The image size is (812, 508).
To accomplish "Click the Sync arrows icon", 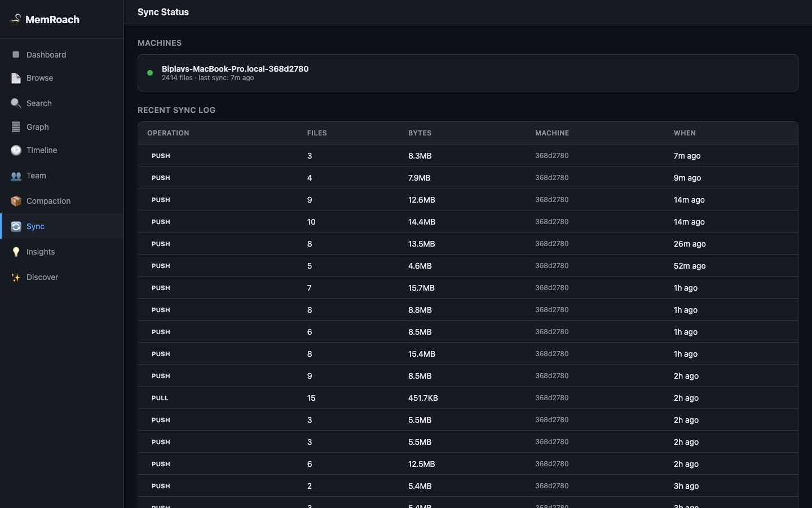I will tap(16, 226).
